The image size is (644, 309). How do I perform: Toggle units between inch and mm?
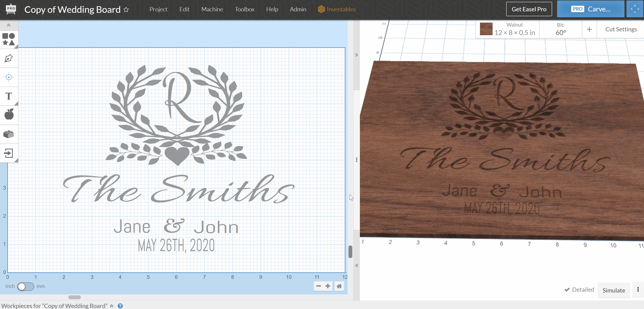tap(25, 286)
